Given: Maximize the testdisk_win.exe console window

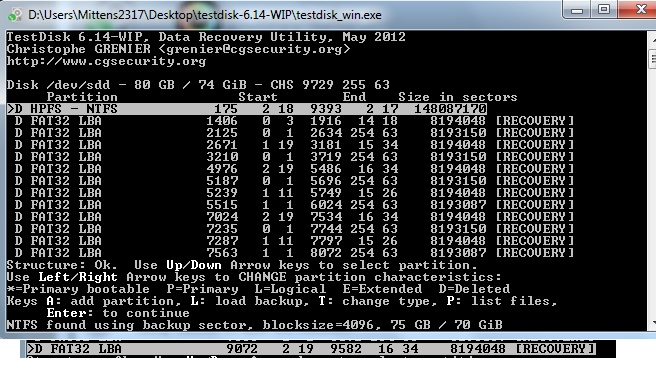Looking at the screenshot, I should pyautogui.click(x=604, y=10).
